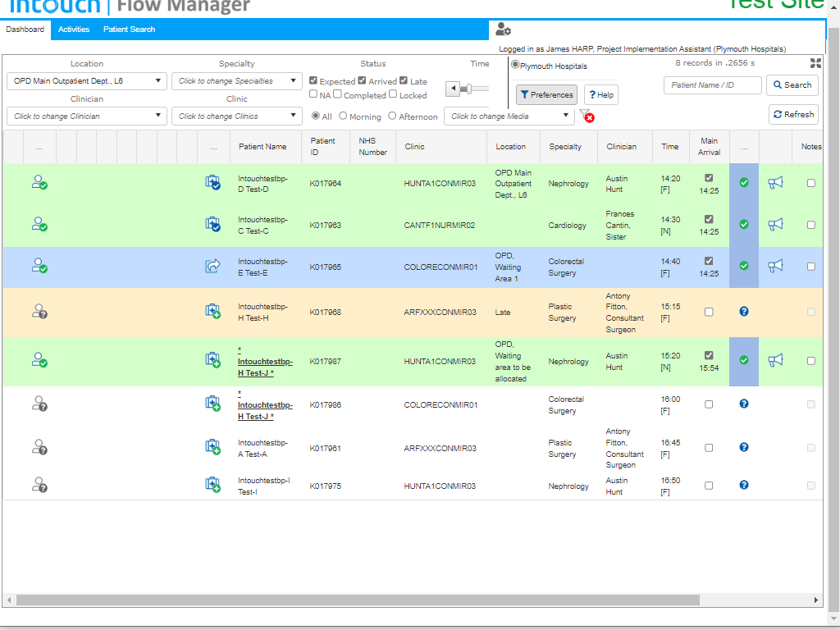840x630 pixels.
Task: Open user settings icon beside the tab bar
Action: point(503,29)
